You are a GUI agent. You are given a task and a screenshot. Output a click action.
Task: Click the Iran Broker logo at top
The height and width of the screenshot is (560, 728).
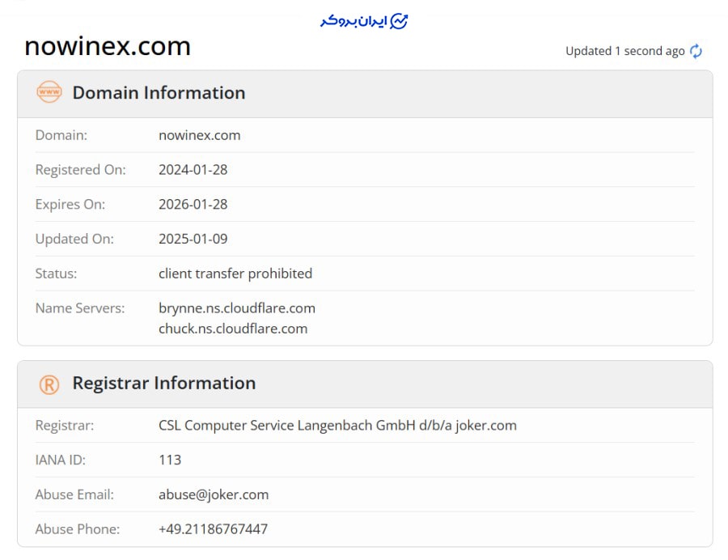coord(364,21)
